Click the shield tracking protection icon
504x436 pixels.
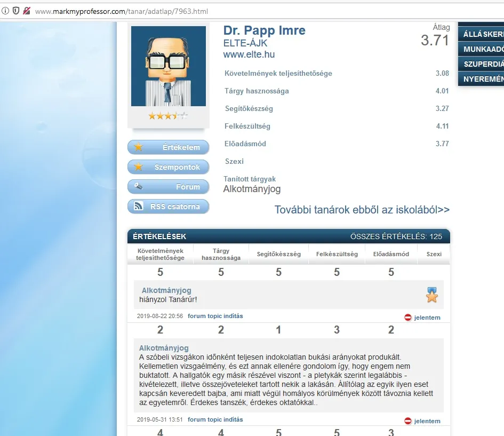[x=16, y=11]
